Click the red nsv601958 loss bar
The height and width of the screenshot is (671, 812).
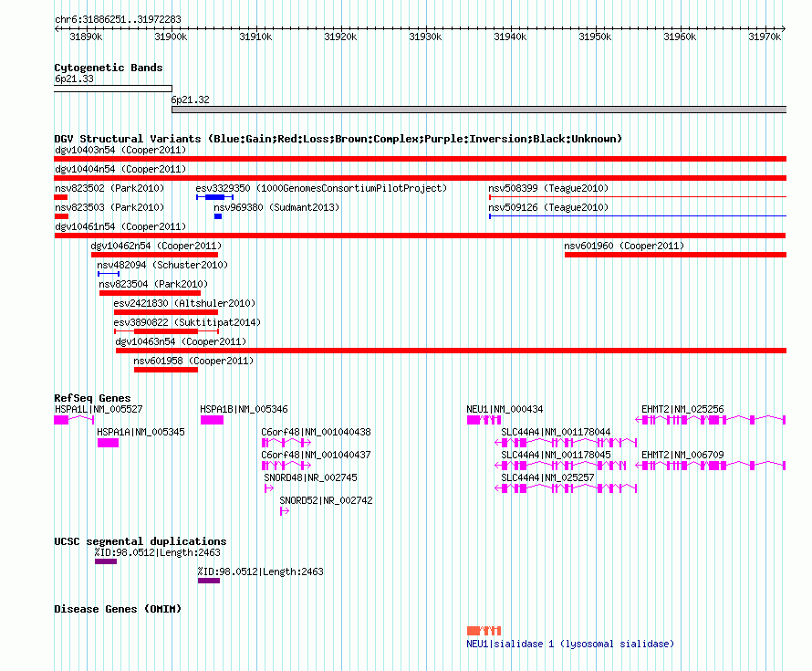(x=166, y=370)
